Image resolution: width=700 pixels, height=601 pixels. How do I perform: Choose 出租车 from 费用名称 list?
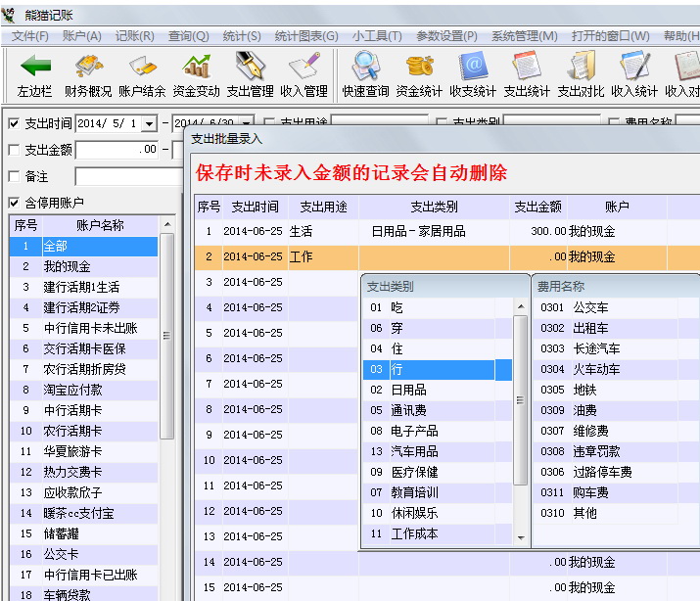point(590,328)
